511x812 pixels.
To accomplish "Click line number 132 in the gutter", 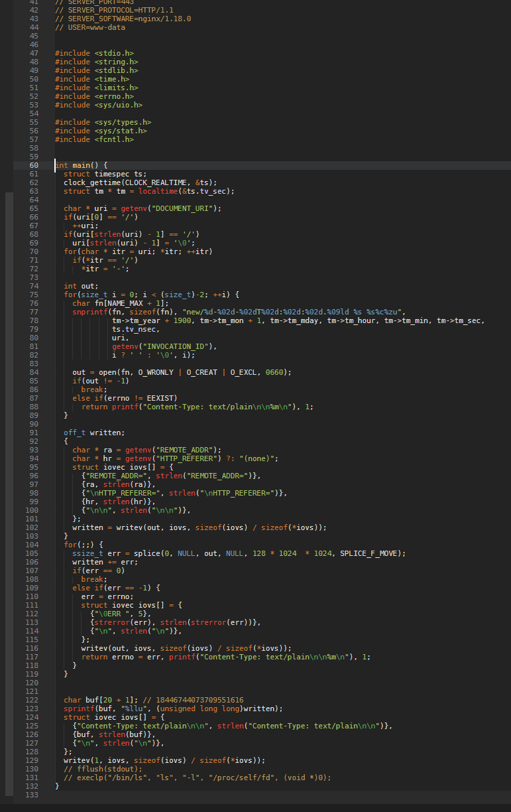I will pyautogui.click(x=32, y=786).
